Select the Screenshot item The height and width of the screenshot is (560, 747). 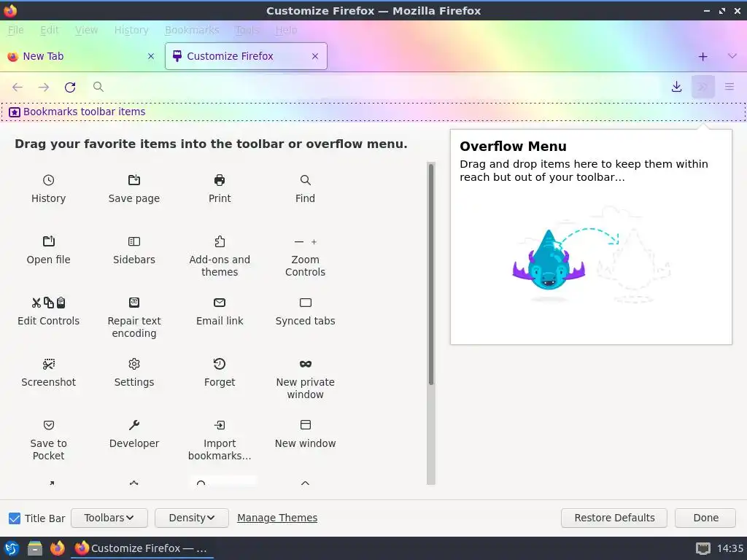48,373
